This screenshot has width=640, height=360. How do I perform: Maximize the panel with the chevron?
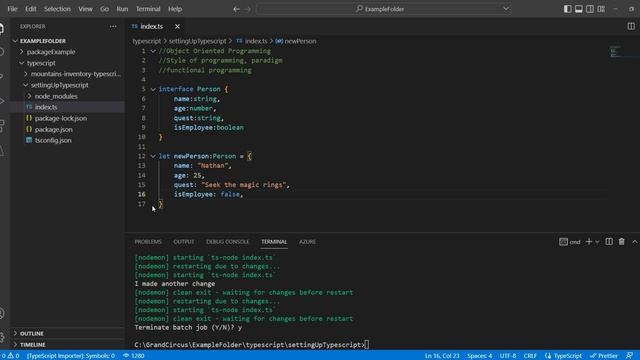click(635, 242)
